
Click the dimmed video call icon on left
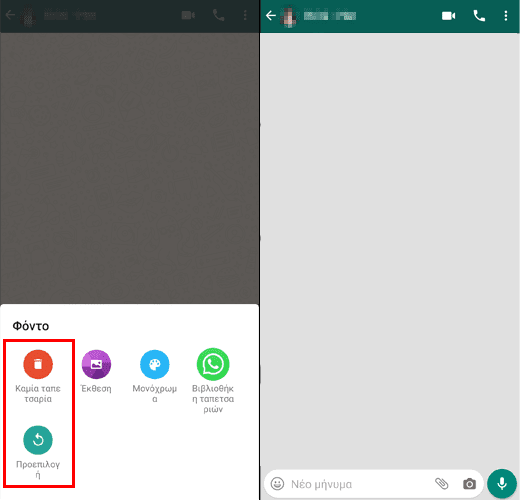(x=188, y=15)
